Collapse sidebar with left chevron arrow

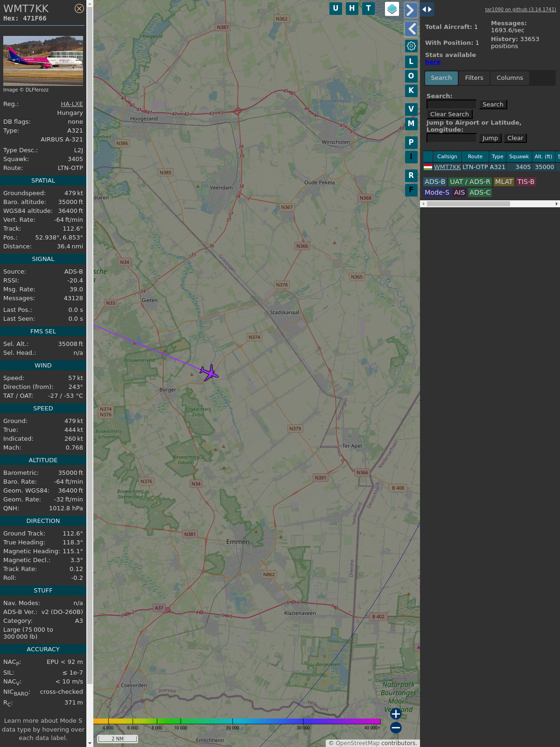(411, 29)
